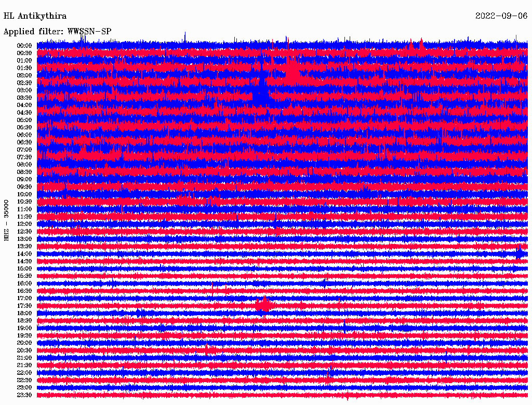Image resolution: width=532 pixels, height=405 pixels.
Task: Click the 06:30 time row label
Action: [24, 142]
